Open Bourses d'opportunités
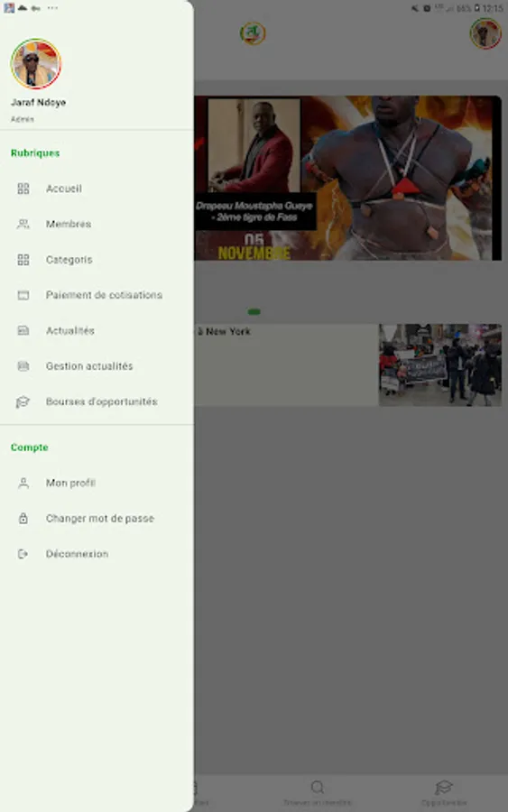The height and width of the screenshot is (812, 508). coord(97,401)
